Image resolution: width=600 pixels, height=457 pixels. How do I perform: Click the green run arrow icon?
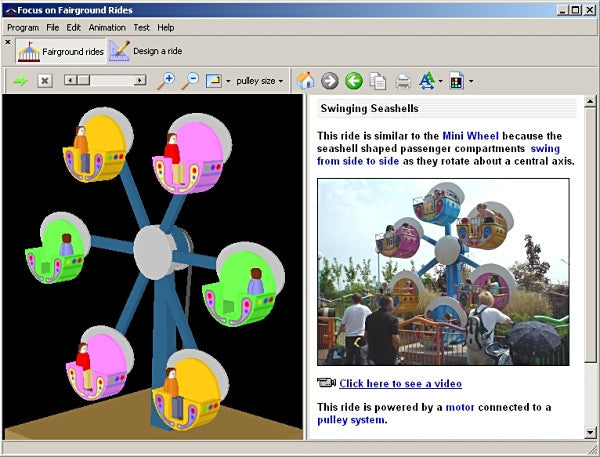(20, 81)
